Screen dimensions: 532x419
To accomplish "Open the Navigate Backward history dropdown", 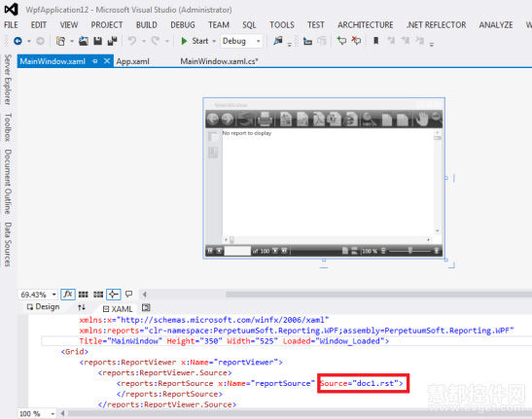I will [29, 42].
